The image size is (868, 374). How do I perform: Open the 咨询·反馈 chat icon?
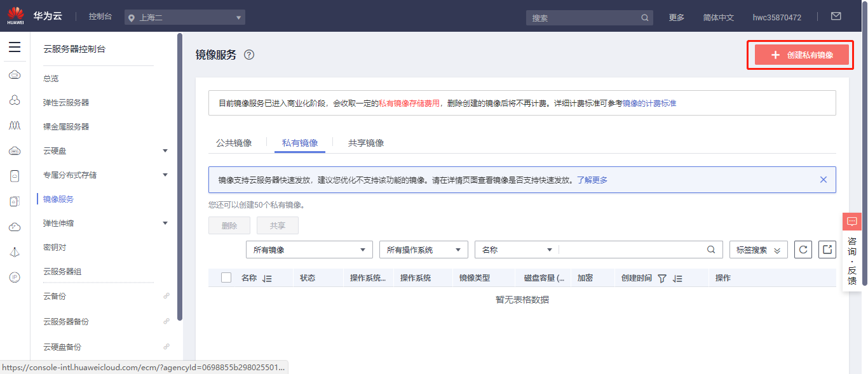852,221
